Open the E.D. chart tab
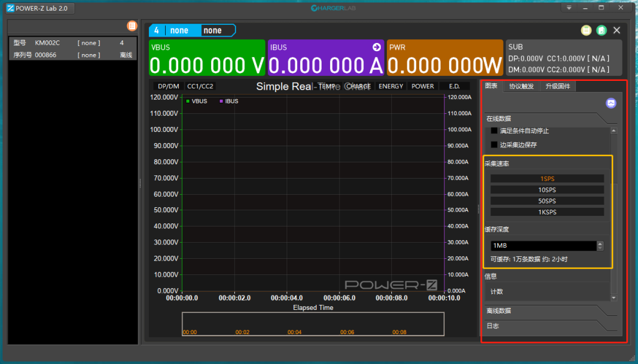Screen dimensions: 638x364 (x=454, y=86)
